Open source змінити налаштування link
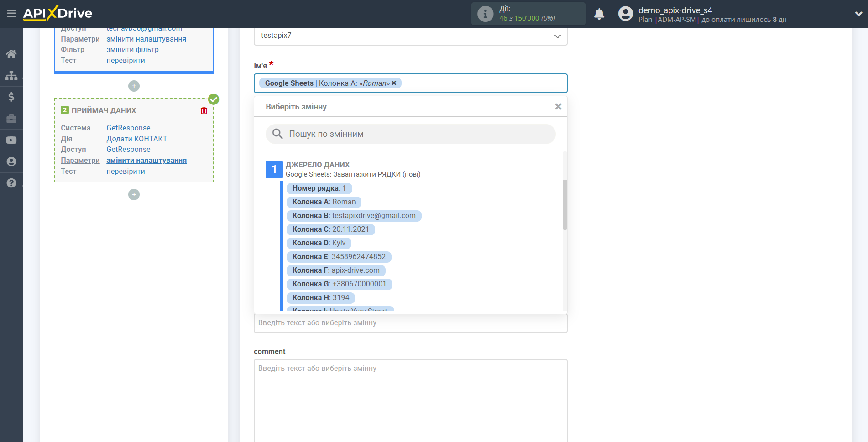 tap(146, 39)
